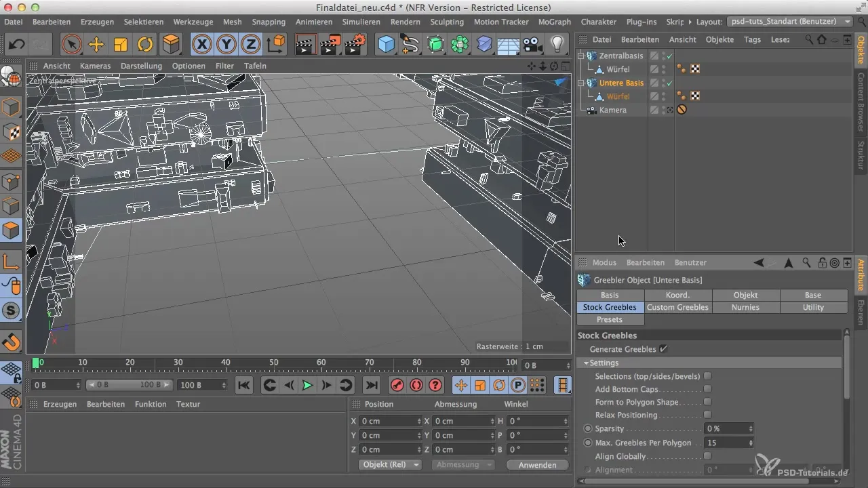Add a light object
This screenshot has width=868, height=488.
(557, 45)
